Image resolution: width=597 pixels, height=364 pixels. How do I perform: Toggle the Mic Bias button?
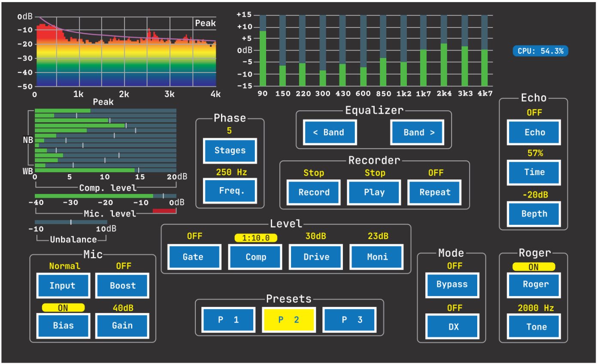pyautogui.click(x=63, y=326)
